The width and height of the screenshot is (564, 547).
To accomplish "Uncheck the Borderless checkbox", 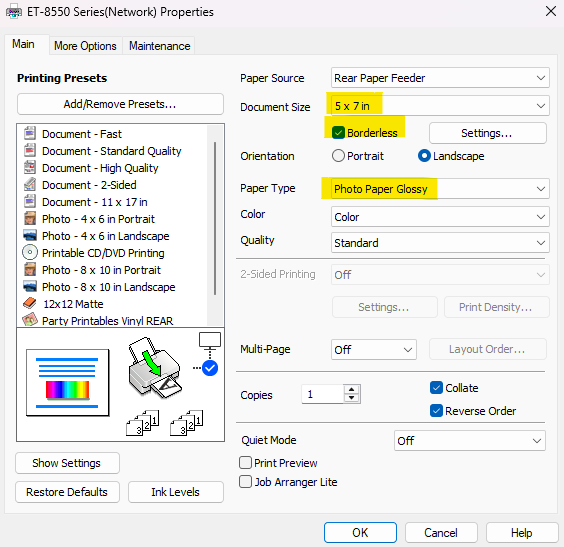I will tap(338, 133).
